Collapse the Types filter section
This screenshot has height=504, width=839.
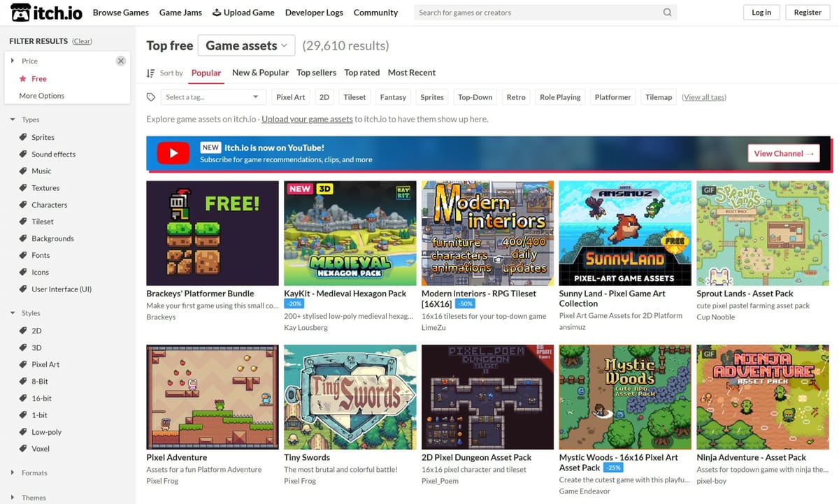13,120
